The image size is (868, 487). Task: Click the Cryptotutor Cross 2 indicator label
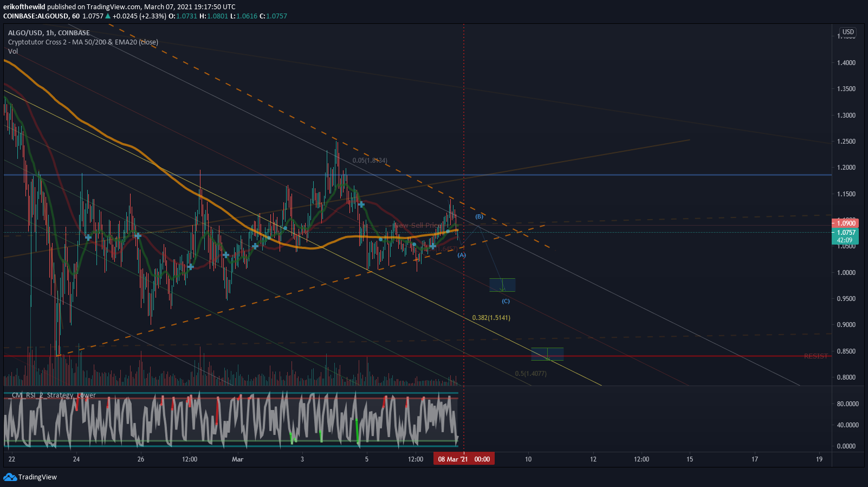83,42
